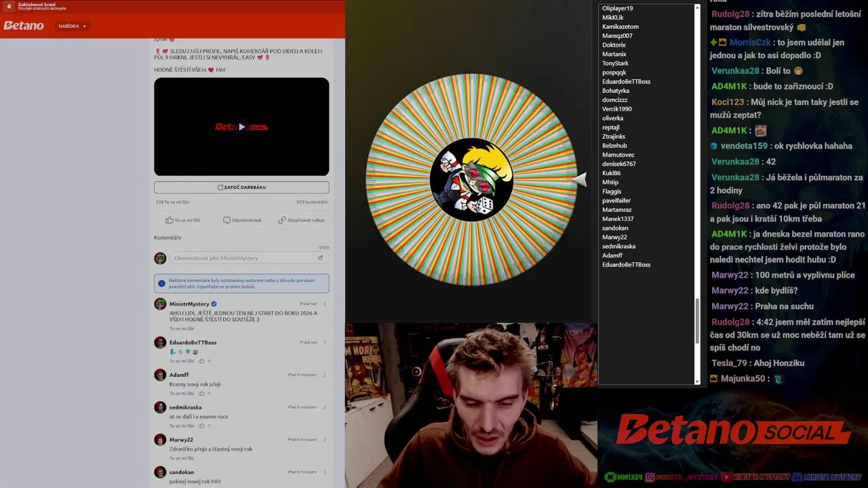Viewport: 868px width, 488px height.
Task: Click thumbs-up icon on sedmikraska comment
Action: click(201, 426)
